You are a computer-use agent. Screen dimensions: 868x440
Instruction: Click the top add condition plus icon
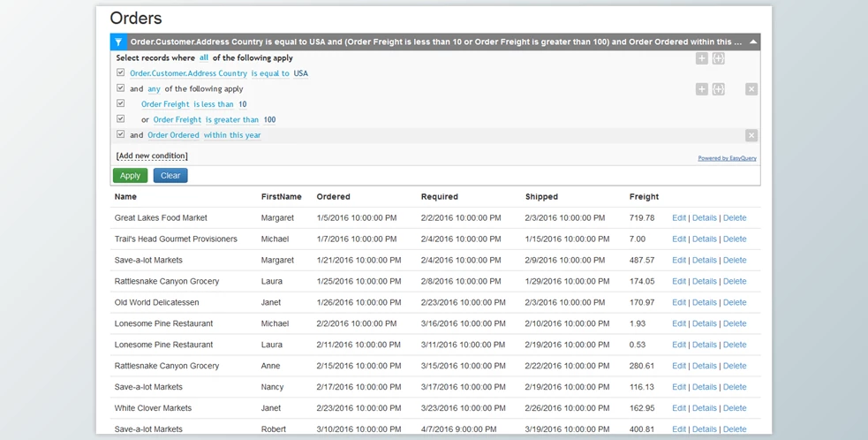pyautogui.click(x=701, y=58)
